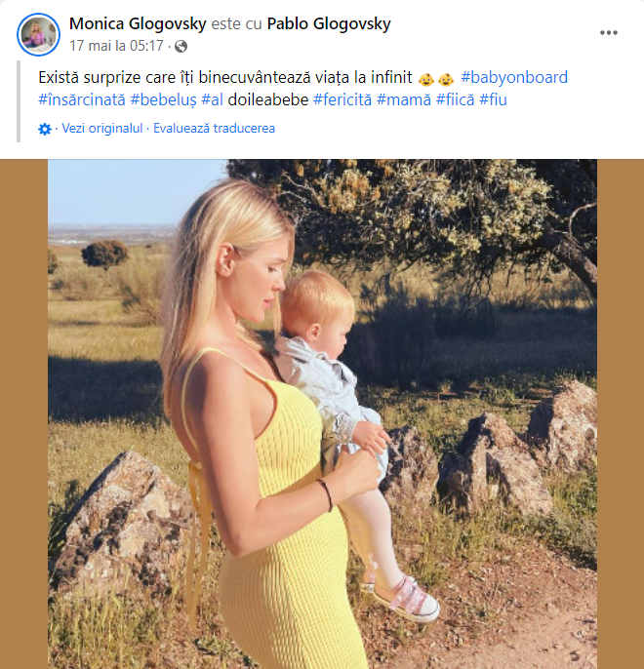Open Pablo Glogovsky's tagged profile link

click(x=329, y=23)
